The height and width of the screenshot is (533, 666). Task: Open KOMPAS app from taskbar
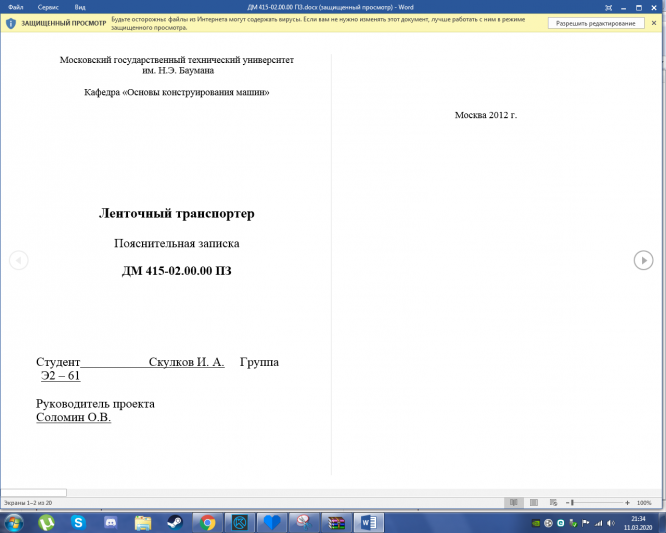[240, 522]
